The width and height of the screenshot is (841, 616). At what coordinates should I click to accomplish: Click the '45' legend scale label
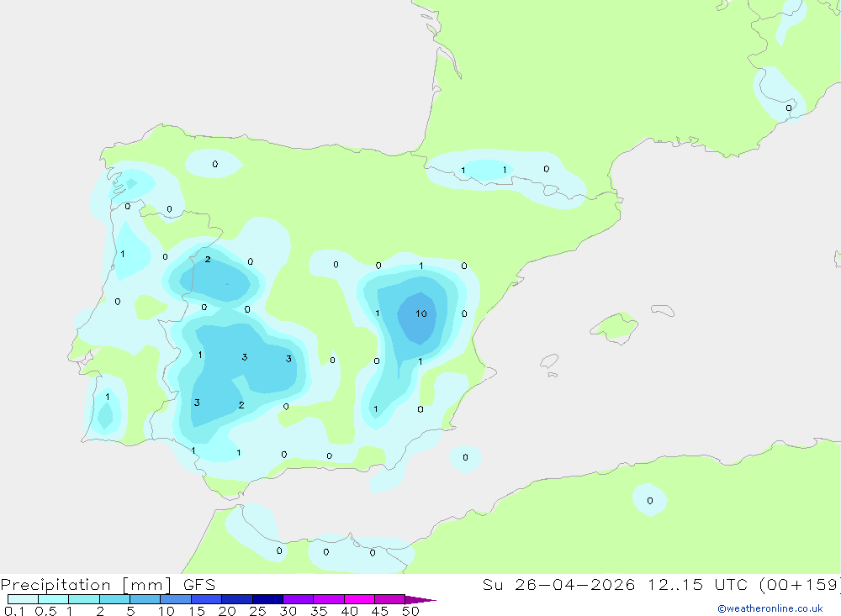(x=380, y=611)
